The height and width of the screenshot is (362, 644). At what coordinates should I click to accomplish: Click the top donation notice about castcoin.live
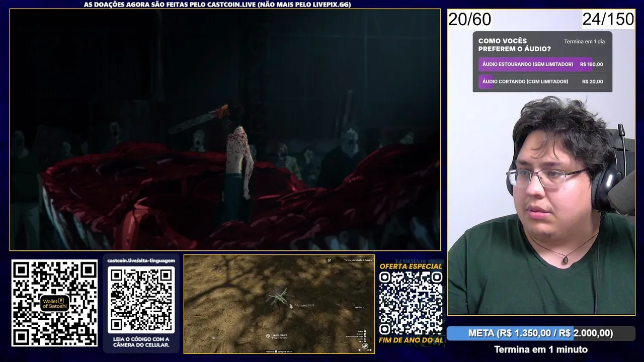coord(217,5)
